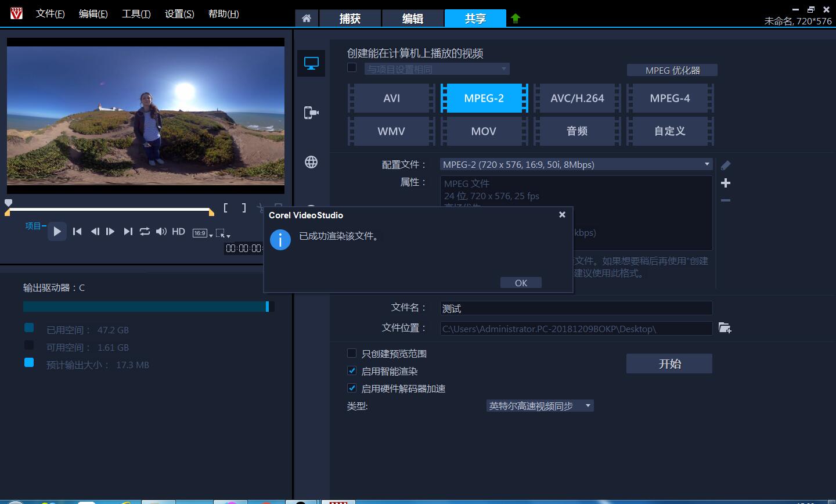Select the web globe output category icon

coord(311,162)
